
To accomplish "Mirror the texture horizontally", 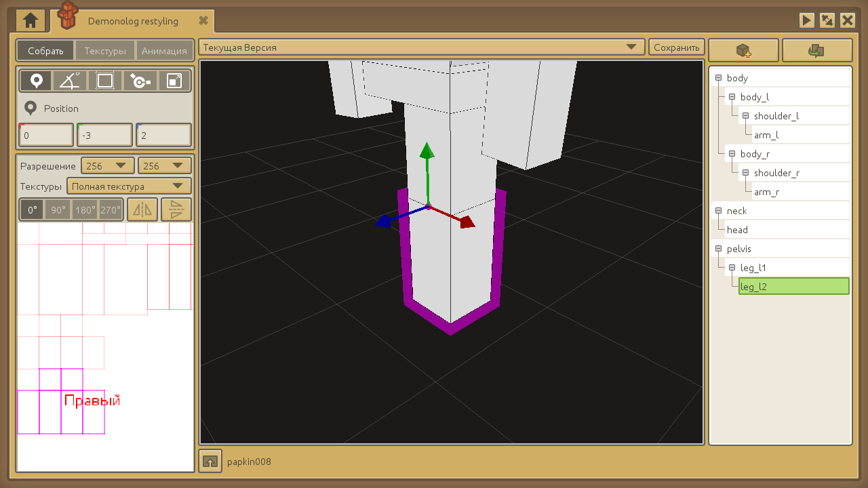I will pos(142,210).
